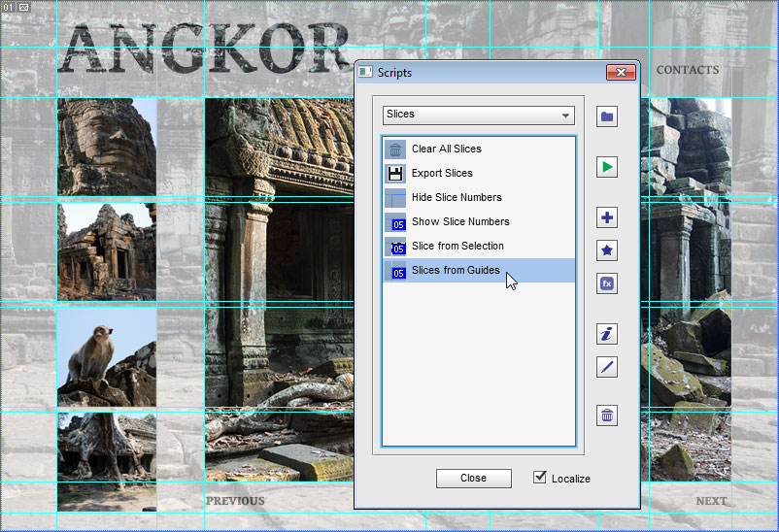Edit the script with the pencil icon
The height and width of the screenshot is (532, 779).
607,367
